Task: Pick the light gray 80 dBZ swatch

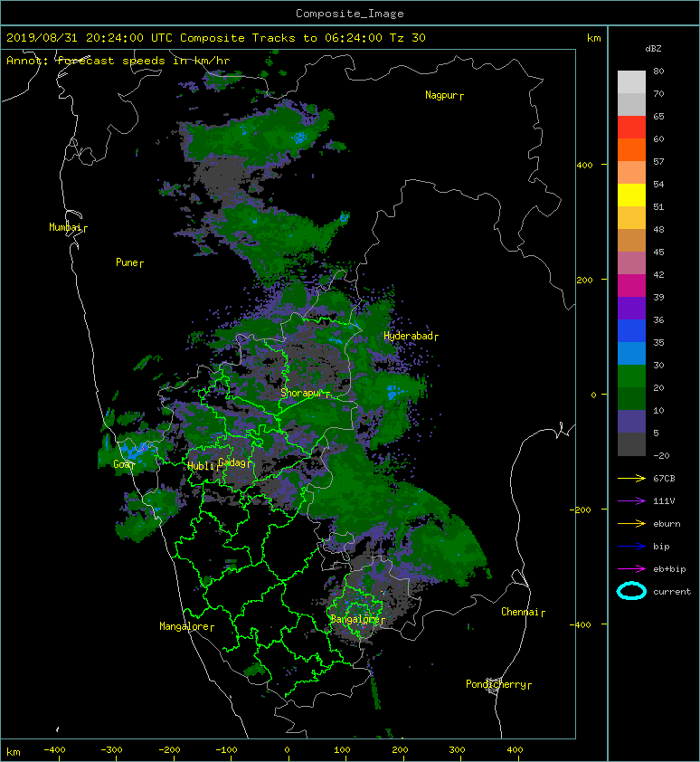Action: click(x=631, y=81)
